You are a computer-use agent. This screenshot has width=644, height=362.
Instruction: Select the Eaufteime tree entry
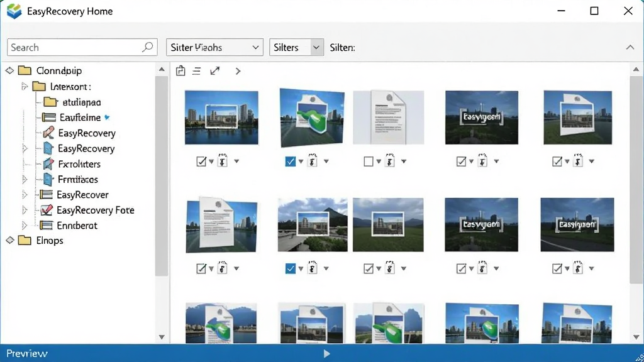pos(80,118)
